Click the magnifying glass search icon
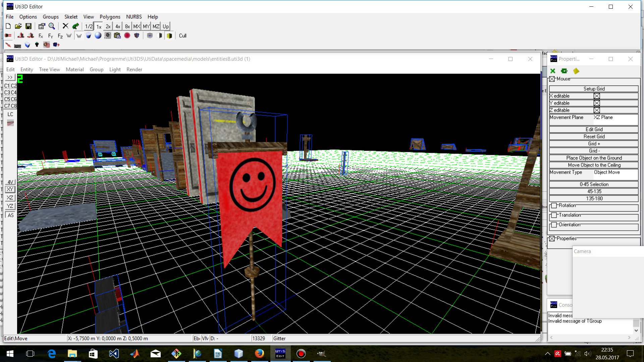This screenshot has width=644, height=362. (x=52, y=26)
